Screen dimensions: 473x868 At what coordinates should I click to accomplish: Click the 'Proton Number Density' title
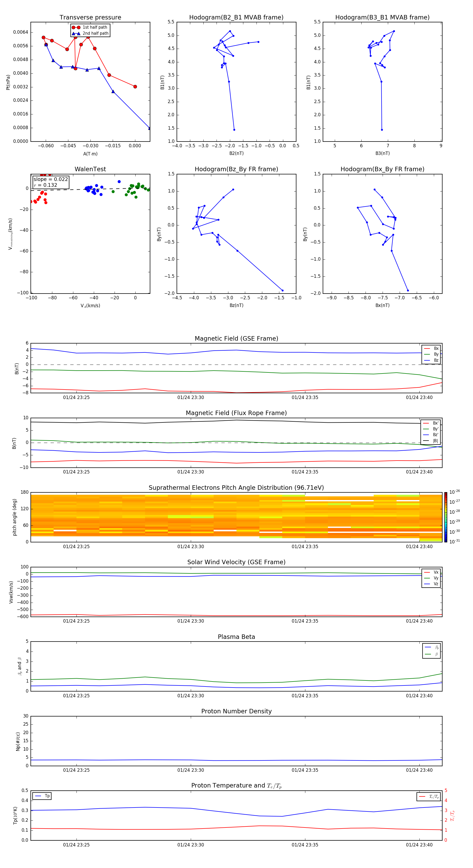(236, 711)
